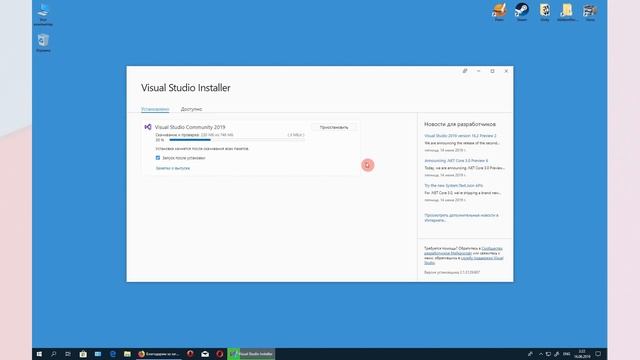Click the Pause installation button
The height and width of the screenshot is (360, 640).
[x=334, y=127]
